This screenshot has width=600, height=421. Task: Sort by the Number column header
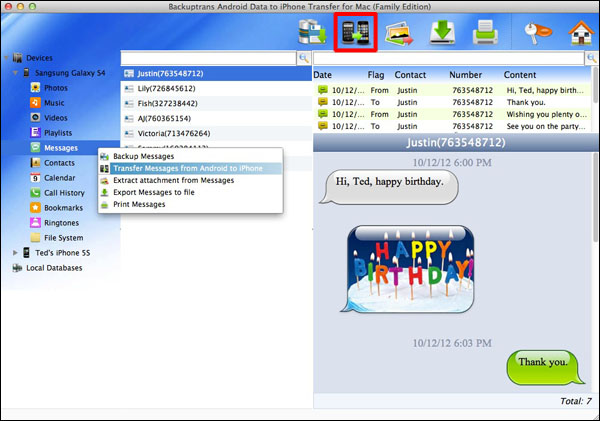[x=466, y=75]
